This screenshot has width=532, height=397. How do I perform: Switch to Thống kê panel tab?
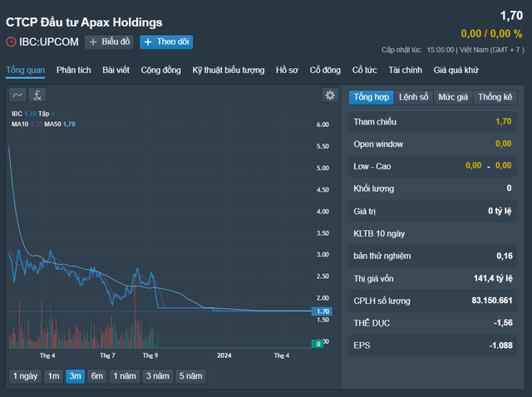[x=495, y=97]
